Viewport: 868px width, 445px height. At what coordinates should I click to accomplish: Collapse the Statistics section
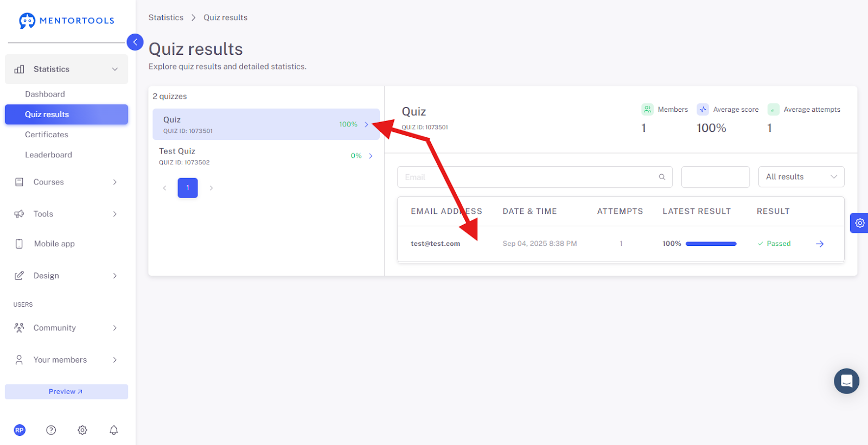[x=66, y=69]
